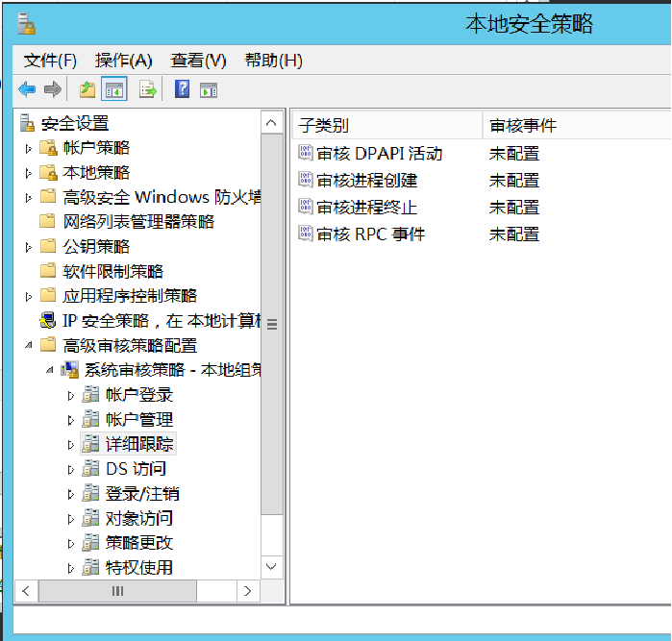
Task: Click the Local Security Policy title bar icon
Action: click(x=27, y=24)
